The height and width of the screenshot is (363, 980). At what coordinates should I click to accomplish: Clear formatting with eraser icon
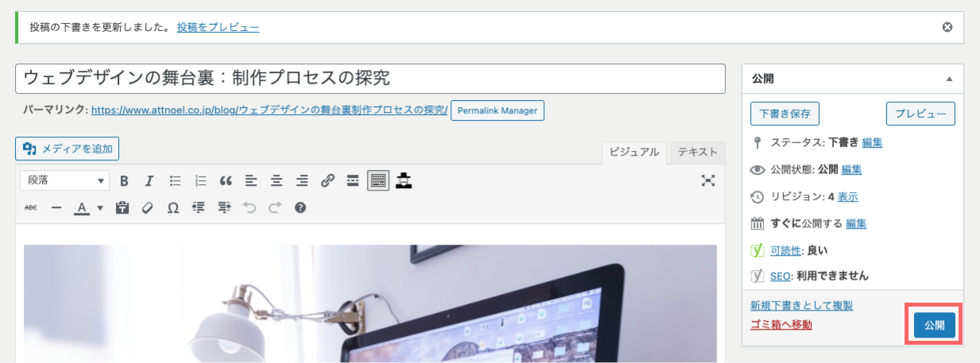tap(147, 208)
